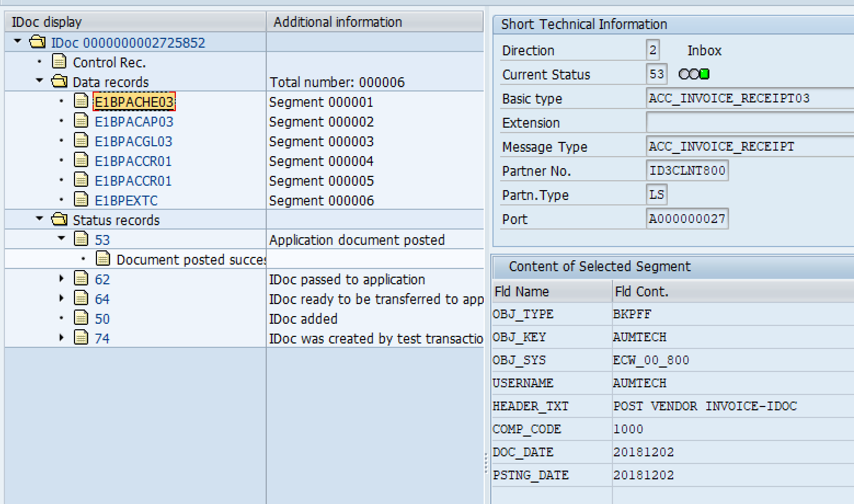Expand status record 74 arrow
The height and width of the screenshot is (504, 854).
pyautogui.click(x=61, y=338)
